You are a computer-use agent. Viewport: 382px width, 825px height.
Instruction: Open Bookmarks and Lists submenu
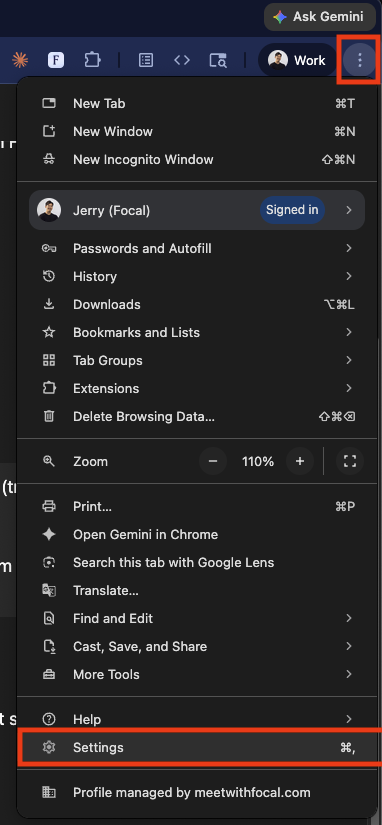coord(198,333)
